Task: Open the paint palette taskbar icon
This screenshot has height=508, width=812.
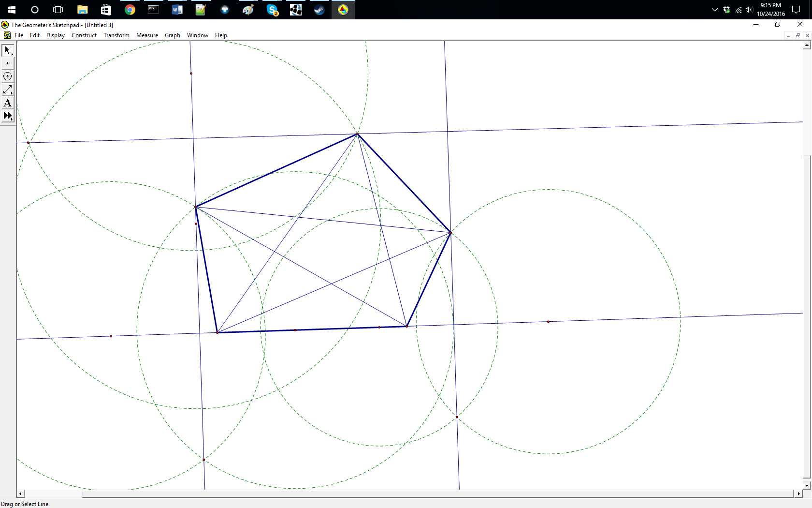Action: click(248, 10)
